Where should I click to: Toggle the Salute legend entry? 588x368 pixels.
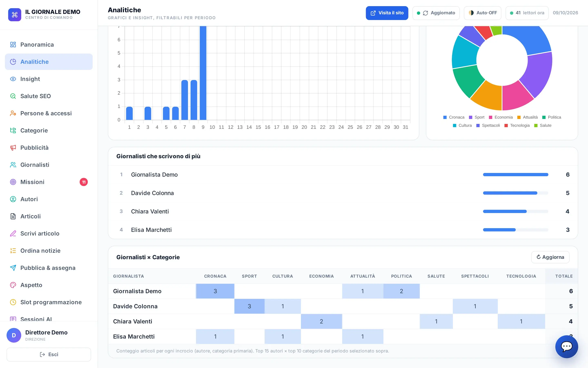point(542,125)
